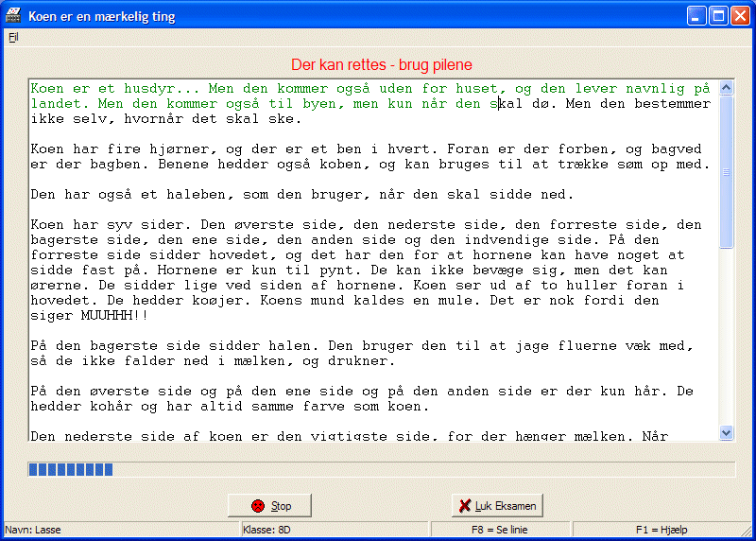
Task: Click 'F1 = Hjælp' in the status bar
Action: point(661,530)
